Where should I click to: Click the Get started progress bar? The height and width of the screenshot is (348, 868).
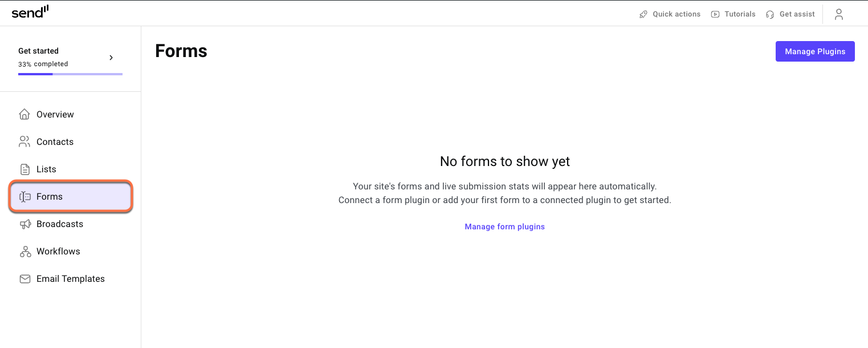pos(70,74)
